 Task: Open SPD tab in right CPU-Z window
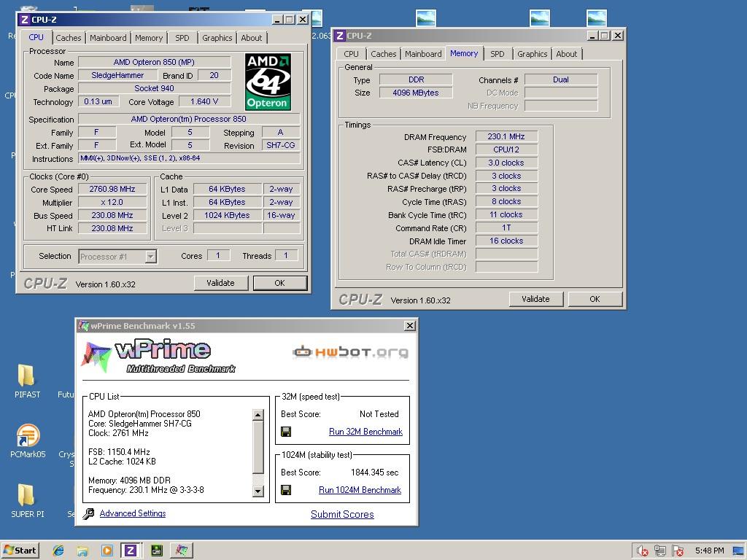pos(498,54)
